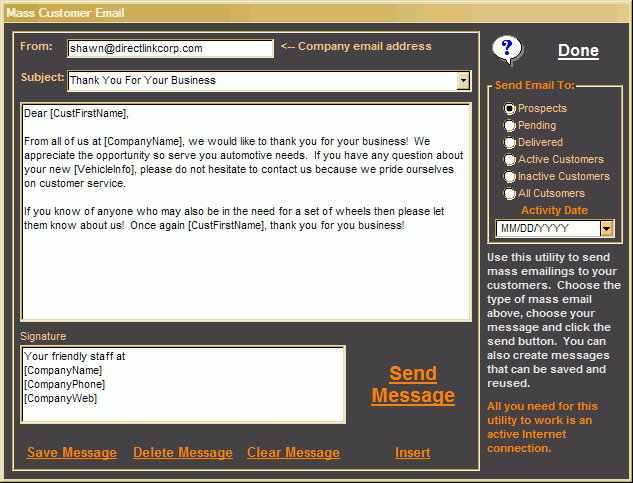Click the 'Send Email To:' group label
The width and height of the screenshot is (633, 483).
[534, 85]
